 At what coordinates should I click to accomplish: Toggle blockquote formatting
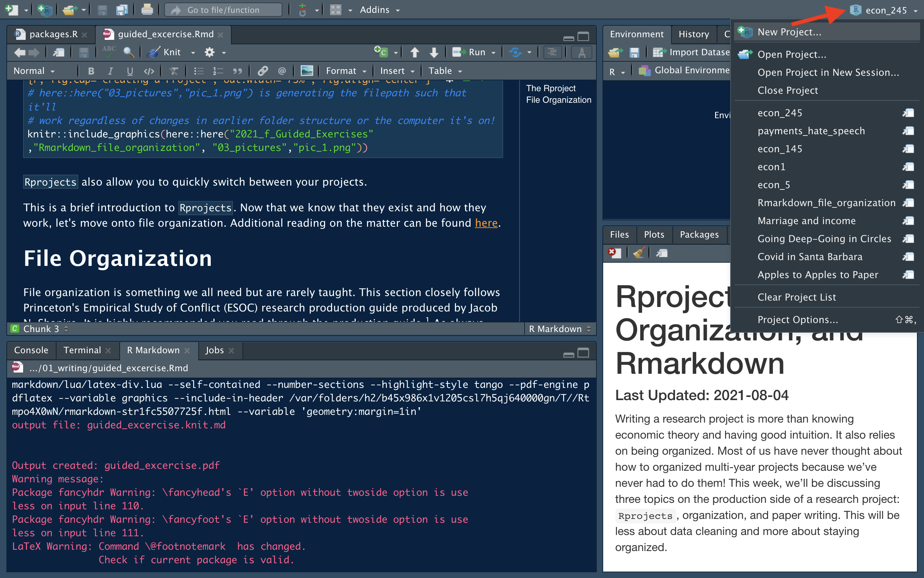tap(237, 71)
